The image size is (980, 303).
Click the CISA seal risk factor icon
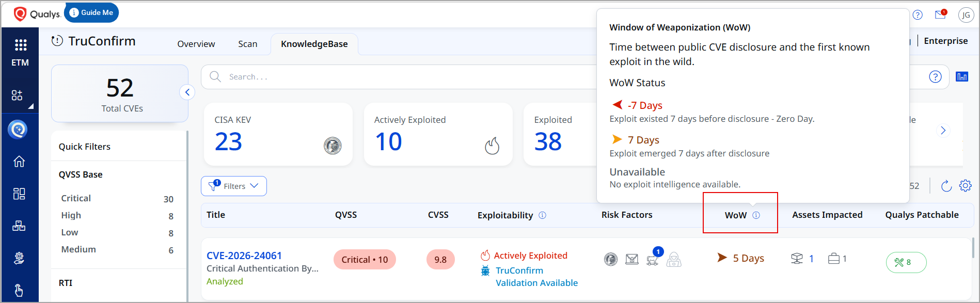[x=611, y=259]
